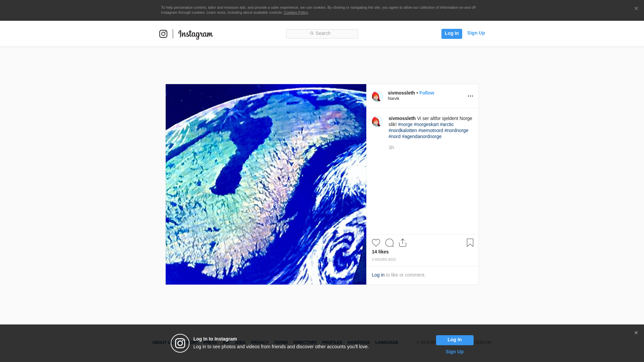
Task: Open the LANGUAGE footer selector
Action: (386, 343)
